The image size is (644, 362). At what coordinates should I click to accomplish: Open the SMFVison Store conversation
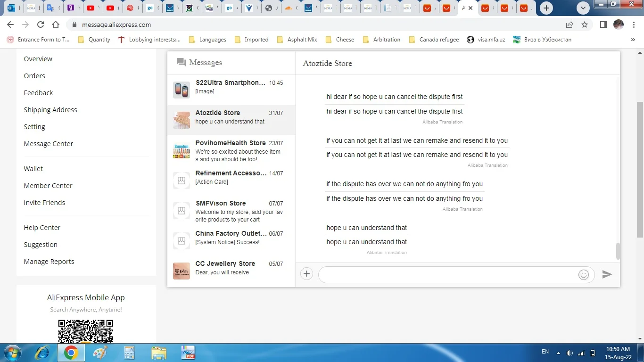231,211
